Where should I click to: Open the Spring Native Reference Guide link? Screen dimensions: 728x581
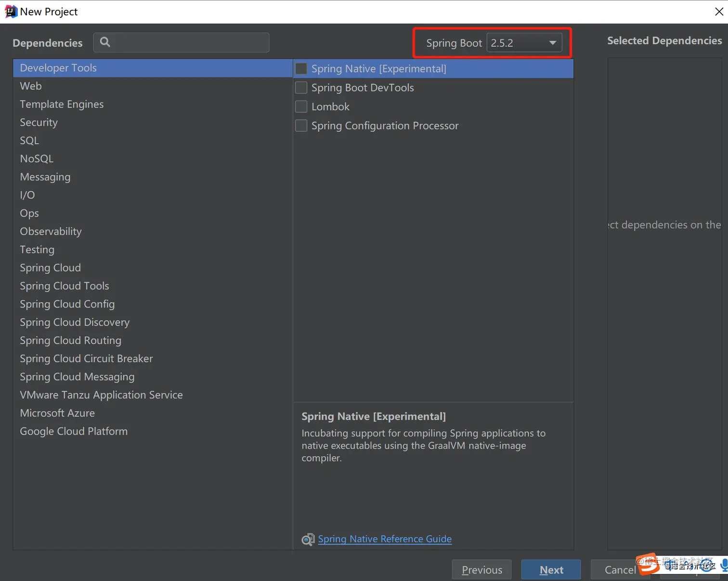click(385, 539)
